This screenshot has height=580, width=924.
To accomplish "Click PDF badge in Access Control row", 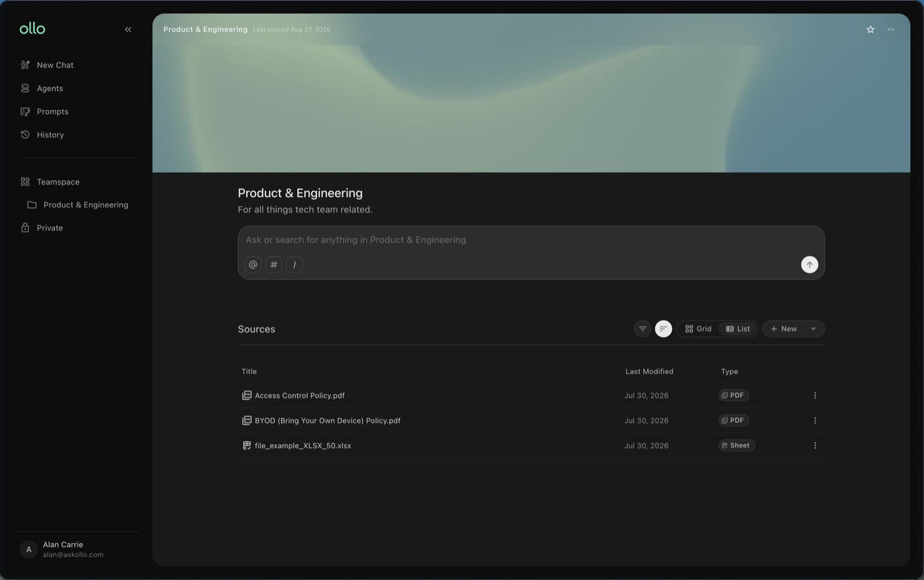I will coord(733,395).
